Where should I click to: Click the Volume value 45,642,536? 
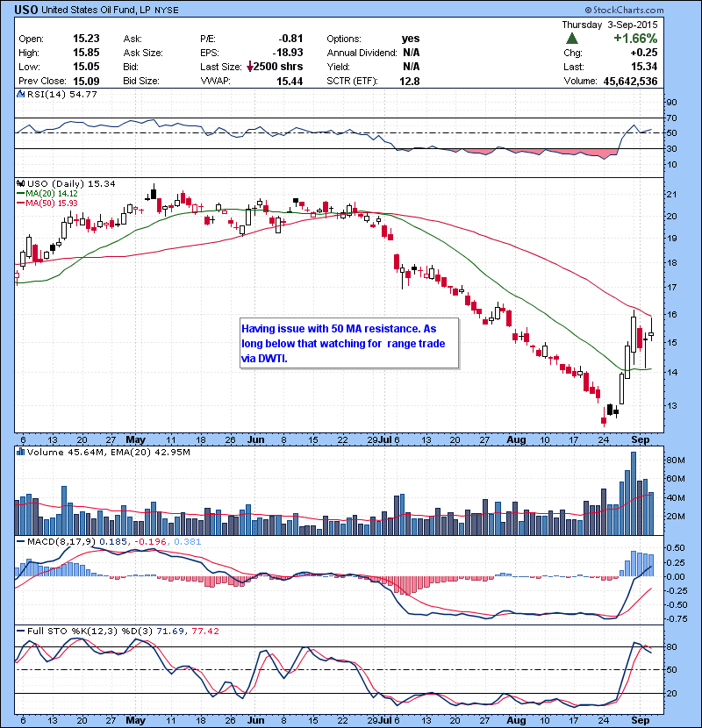[x=630, y=82]
